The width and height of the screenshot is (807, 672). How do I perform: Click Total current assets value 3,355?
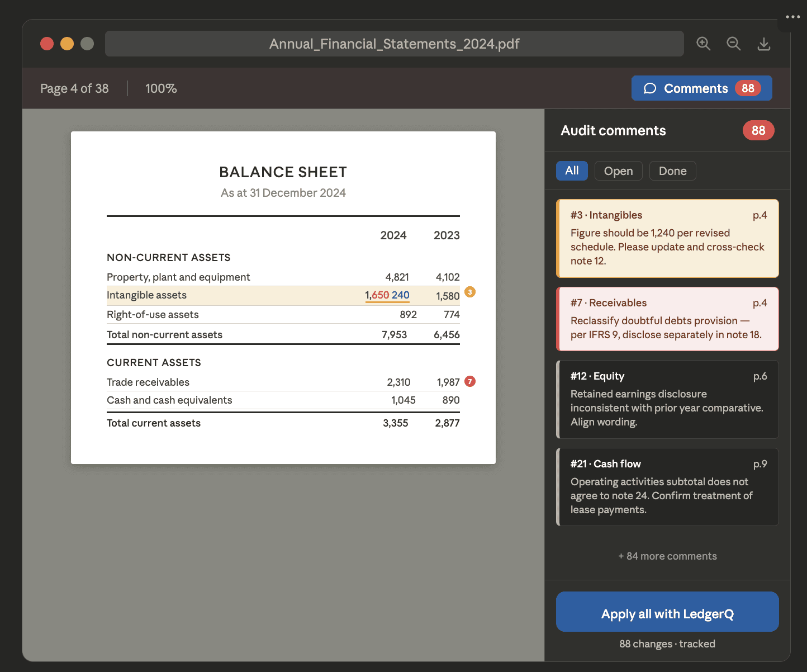click(396, 423)
